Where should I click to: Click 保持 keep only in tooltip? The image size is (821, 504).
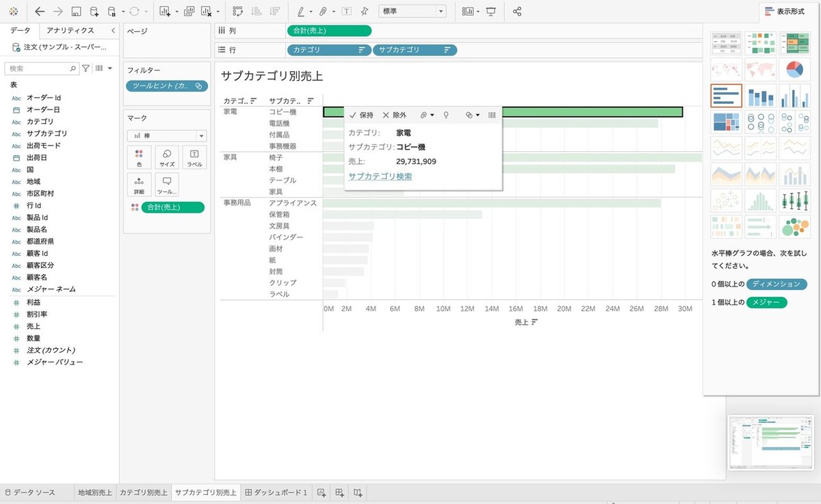(361, 116)
